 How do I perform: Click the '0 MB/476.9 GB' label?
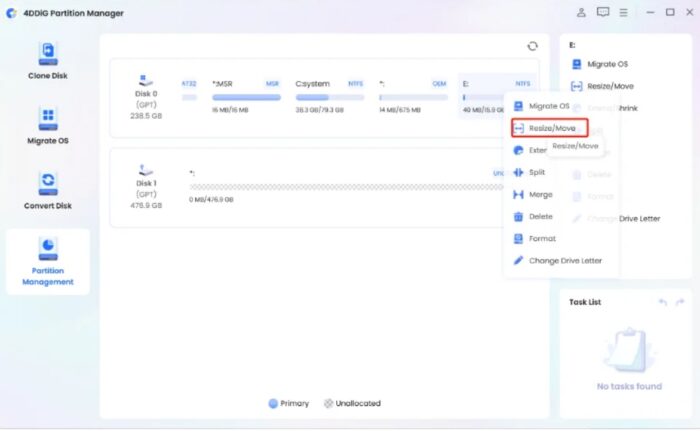[x=211, y=200]
